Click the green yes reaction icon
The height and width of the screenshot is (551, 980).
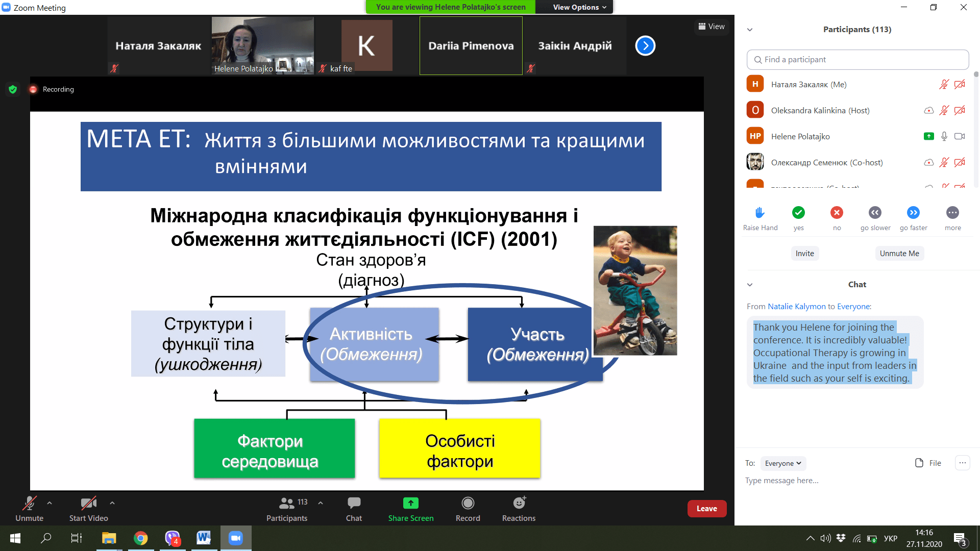798,213
